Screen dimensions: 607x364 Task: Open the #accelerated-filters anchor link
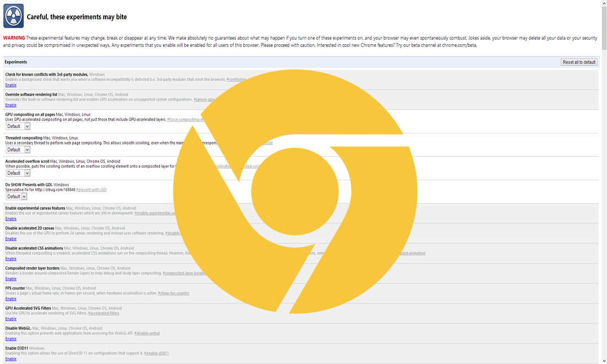[104, 313]
